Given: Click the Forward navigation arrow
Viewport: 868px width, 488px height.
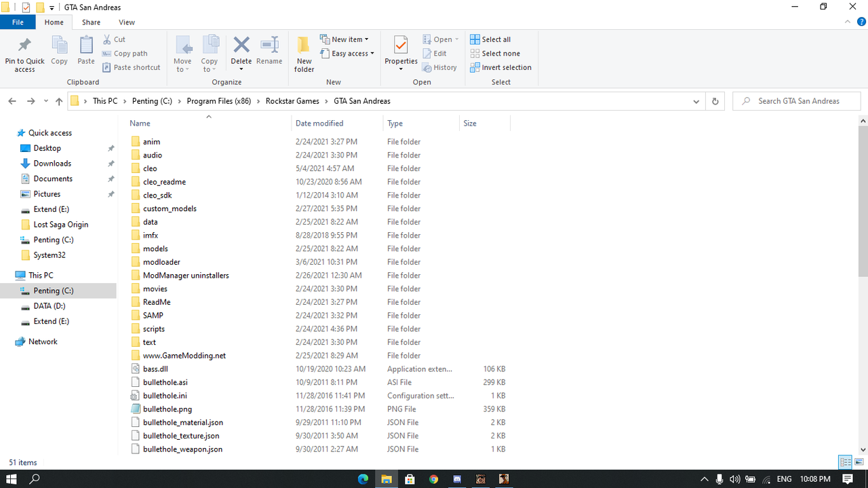Looking at the screenshot, I should click(31, 101).
